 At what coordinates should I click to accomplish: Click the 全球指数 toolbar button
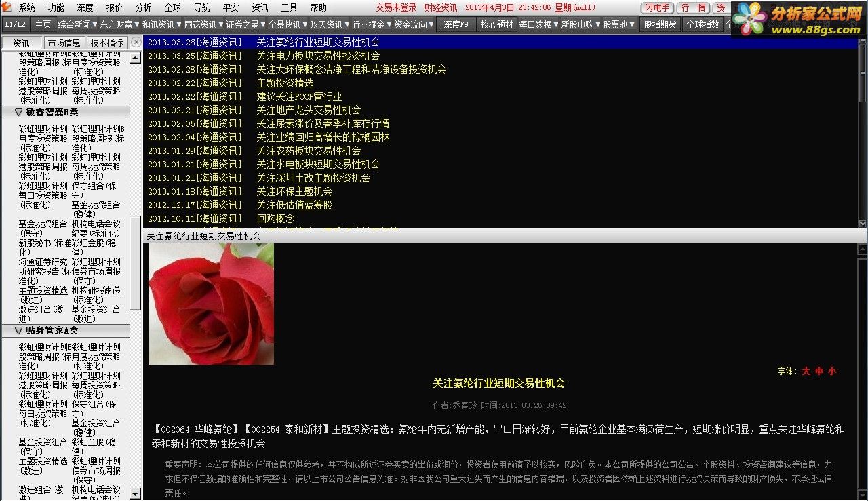pyautogui.click(x=703, y=24)
